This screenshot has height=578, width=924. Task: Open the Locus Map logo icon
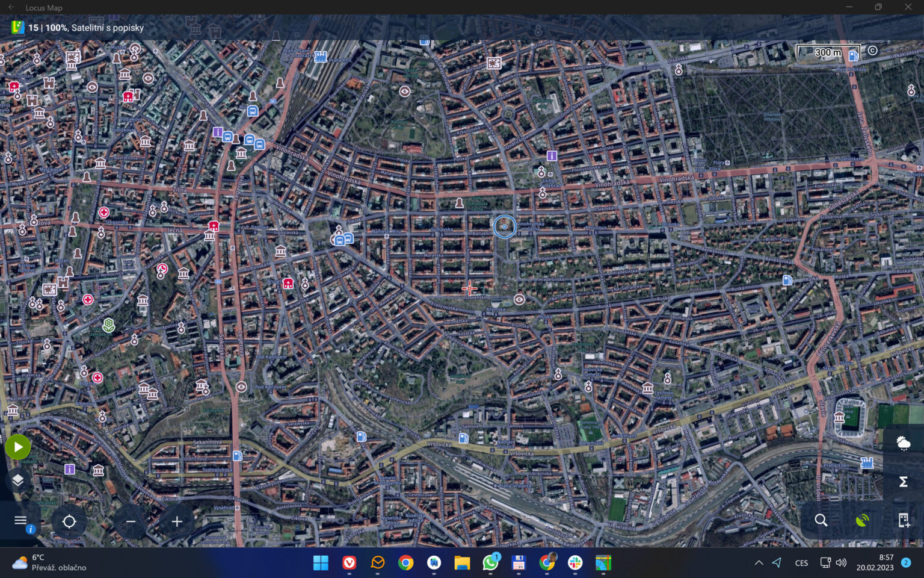17,27
